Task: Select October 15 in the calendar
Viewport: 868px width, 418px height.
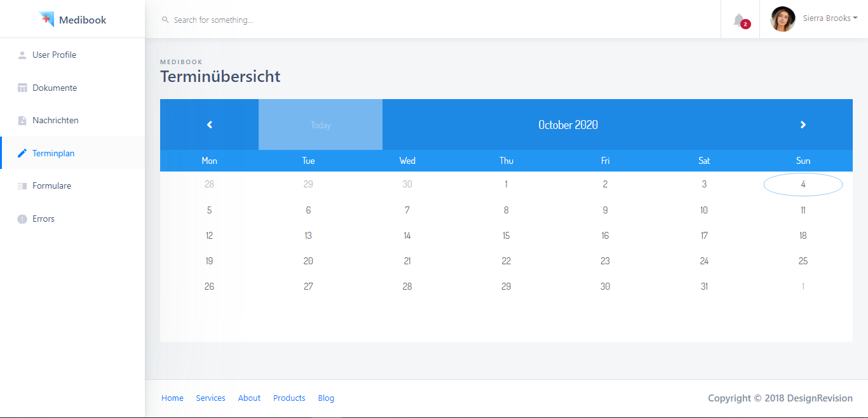Action: point(506,236)
